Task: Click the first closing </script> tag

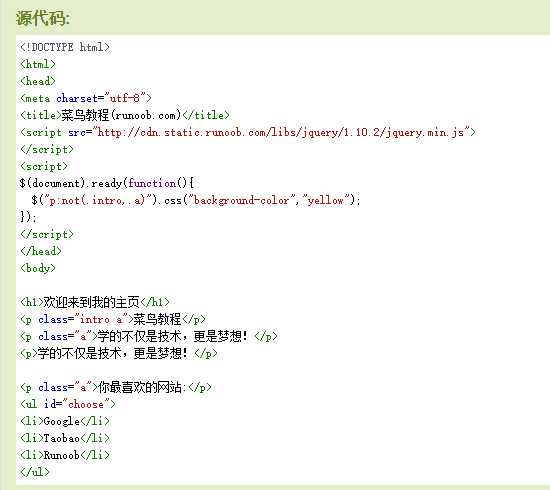Action: click(x=47, y=149)
